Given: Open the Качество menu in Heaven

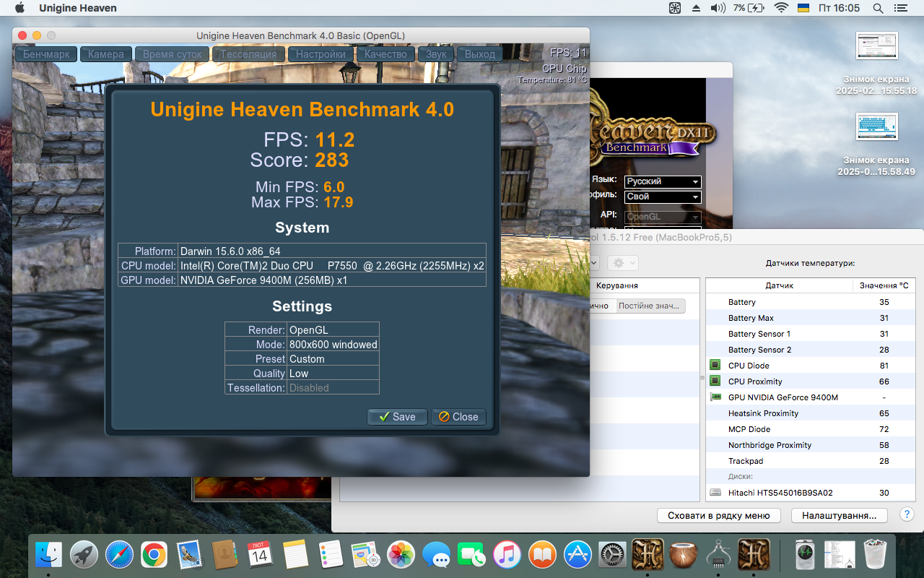Looking at the screenshot, I should [x=386, y=54].
